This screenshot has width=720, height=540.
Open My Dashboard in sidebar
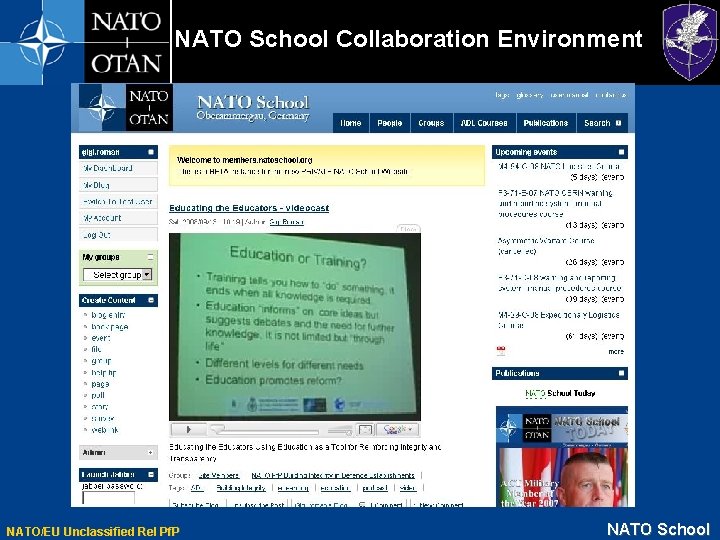tap(118, 169)
